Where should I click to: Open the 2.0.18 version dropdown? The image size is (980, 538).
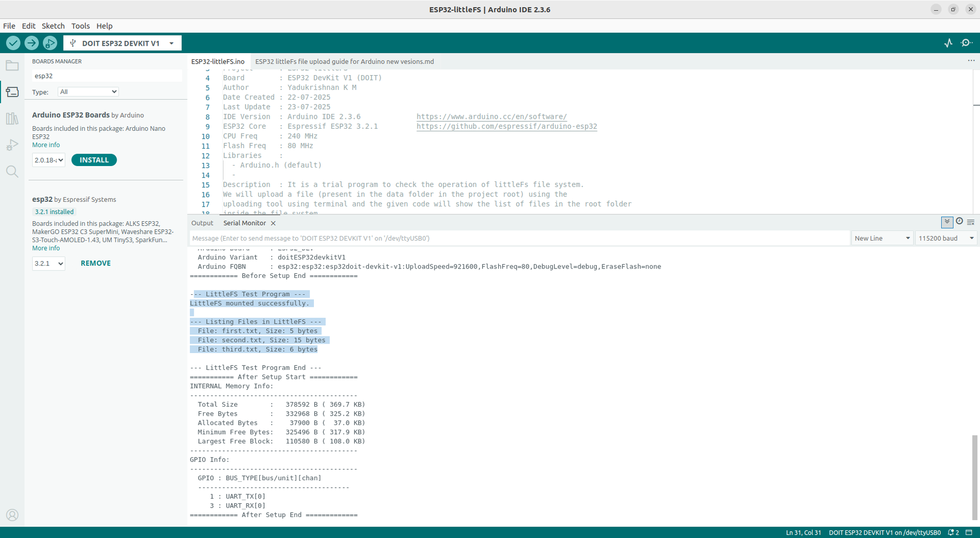click(x=48, y=160)
